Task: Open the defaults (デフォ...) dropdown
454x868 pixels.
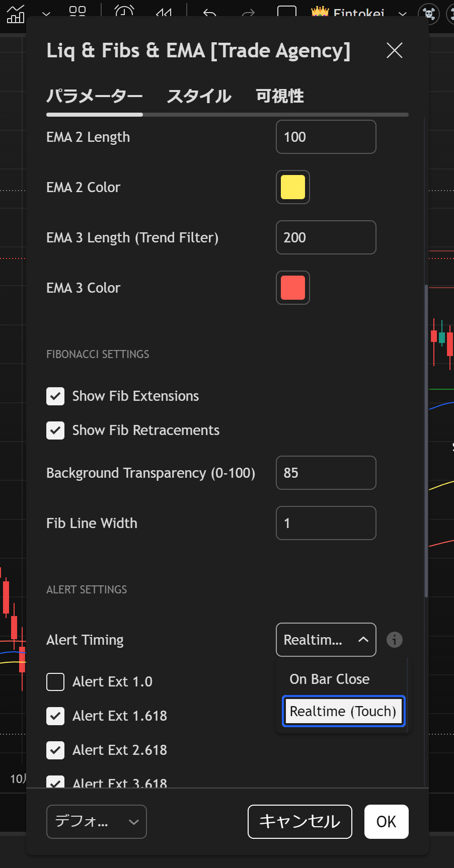Action: click(x=96, y=822)
